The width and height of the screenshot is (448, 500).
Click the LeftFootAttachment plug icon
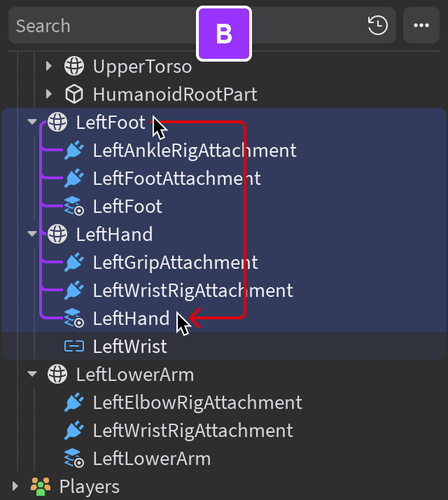click(x=73, y=178)
